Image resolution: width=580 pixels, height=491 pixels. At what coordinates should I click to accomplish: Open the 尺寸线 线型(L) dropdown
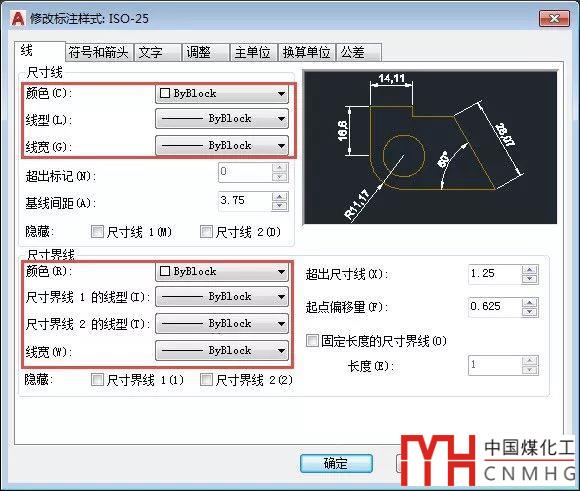222,119
